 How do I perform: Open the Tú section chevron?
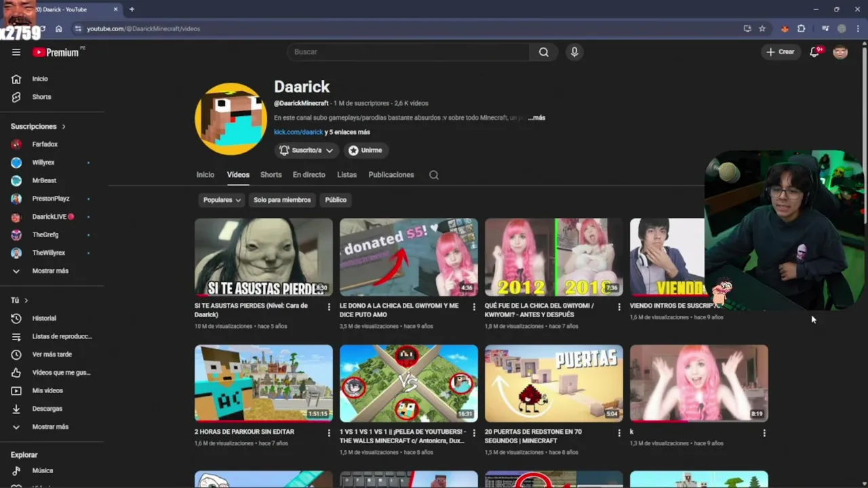26,300
